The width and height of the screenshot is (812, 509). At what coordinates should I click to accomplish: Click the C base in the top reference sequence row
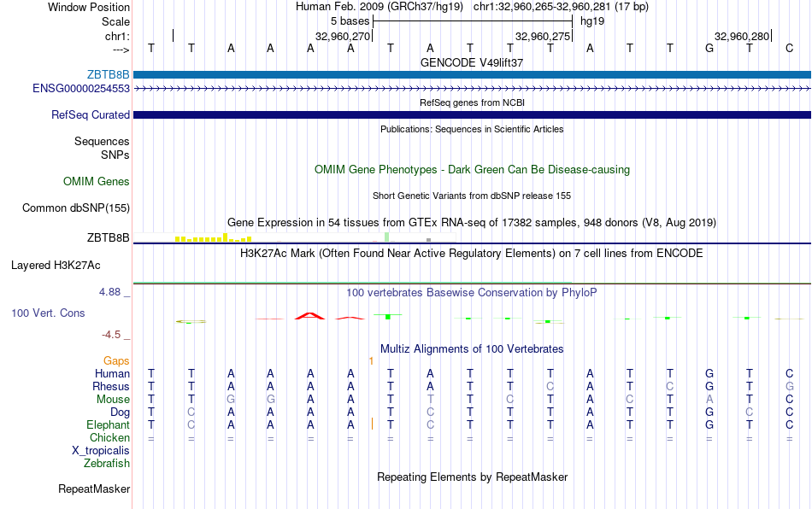[789, 48]
